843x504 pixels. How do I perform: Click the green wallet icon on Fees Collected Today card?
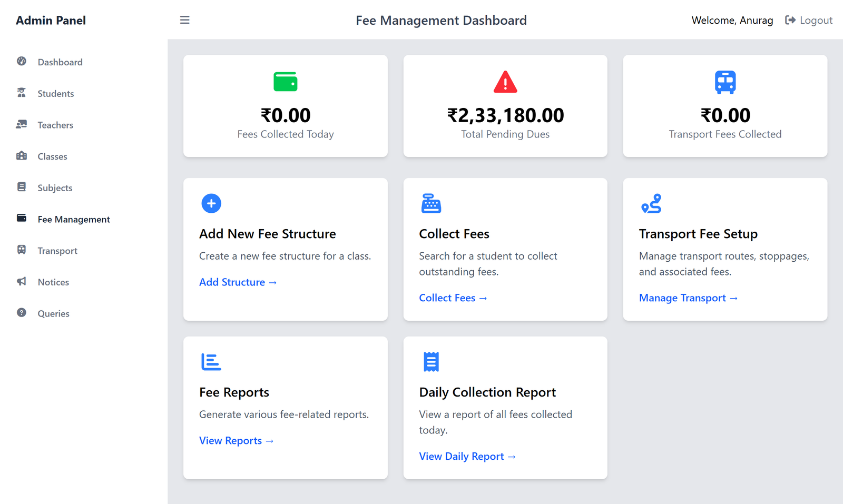[x=285, y=82]
